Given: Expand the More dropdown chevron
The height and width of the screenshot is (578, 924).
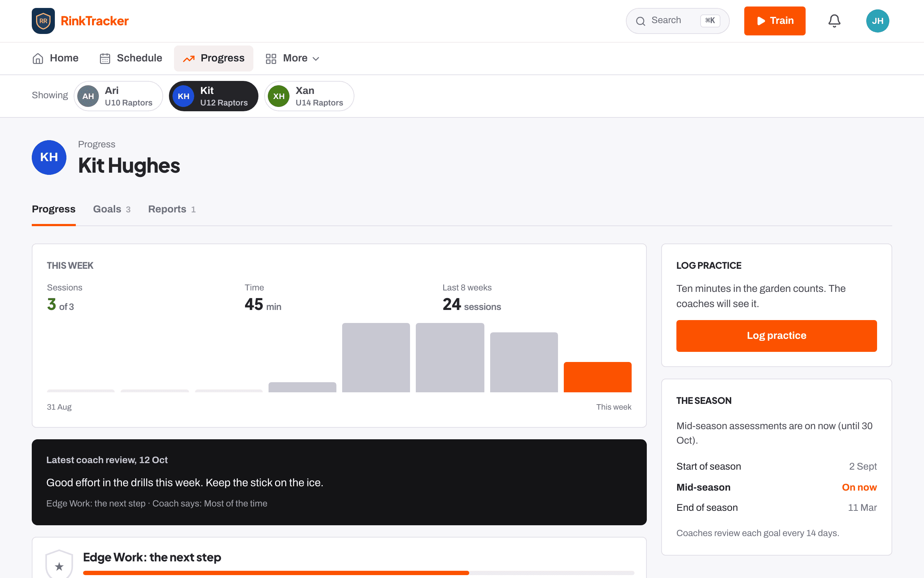Looking at the screenshot, I should [316, 59].
